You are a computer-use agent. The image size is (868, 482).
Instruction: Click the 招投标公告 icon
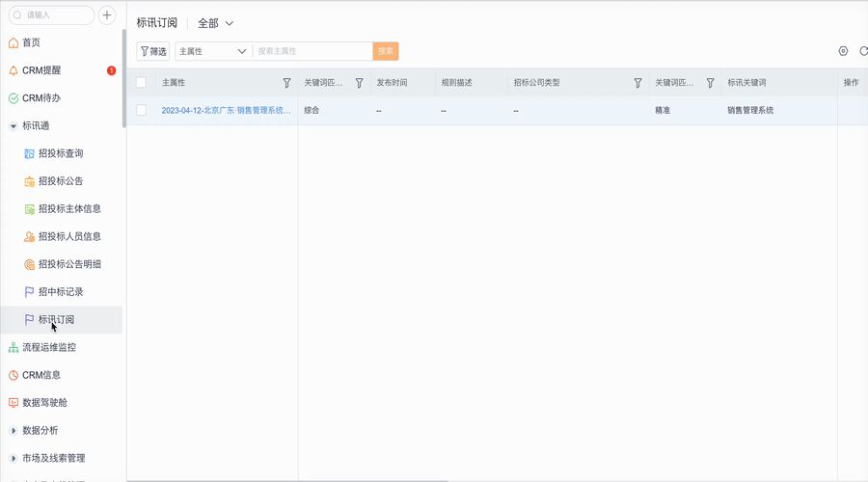(x=29, y=181)
